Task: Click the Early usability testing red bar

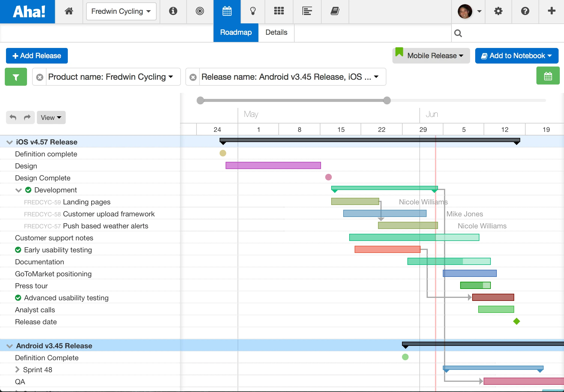Action: (388, 249)
